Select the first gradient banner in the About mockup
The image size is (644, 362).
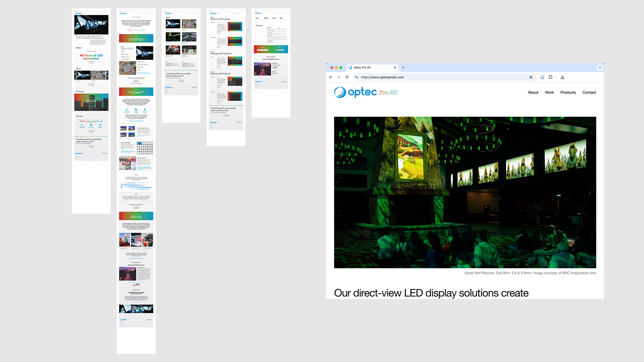coord(136,38)
